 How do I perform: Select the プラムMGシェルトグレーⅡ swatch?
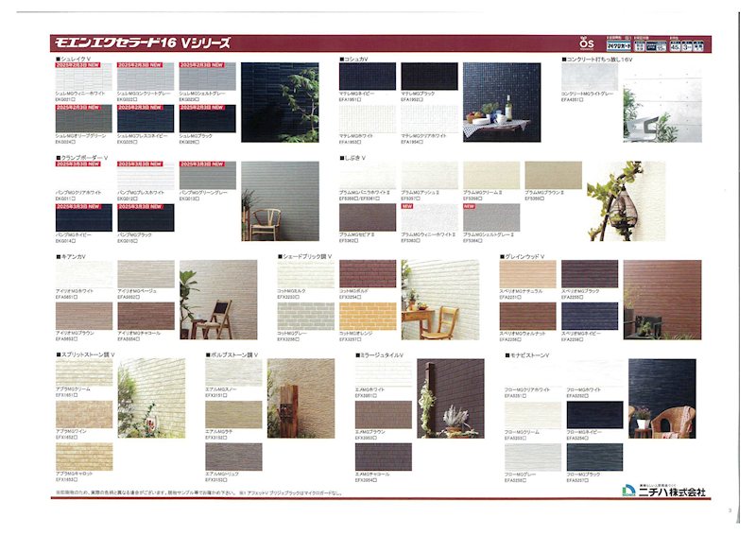[491, 217]
